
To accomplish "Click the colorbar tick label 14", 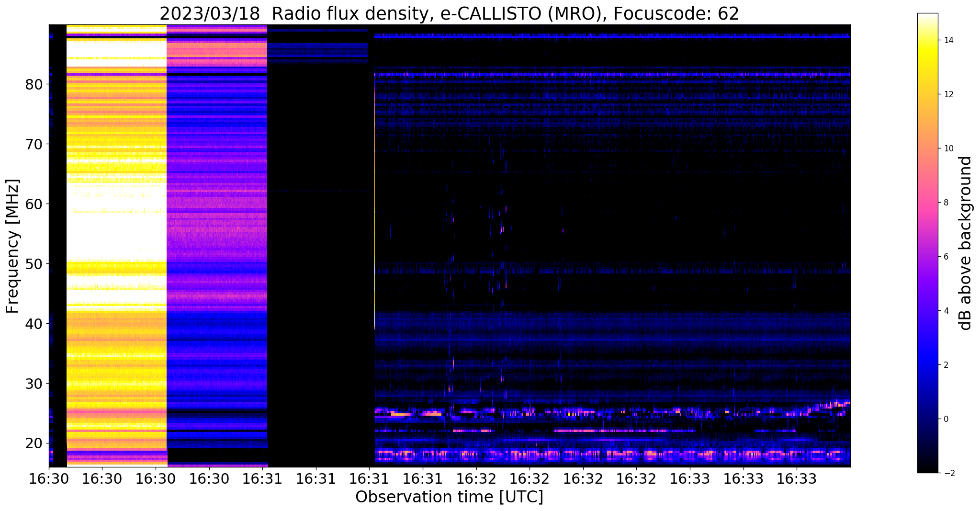I will 948,40.
